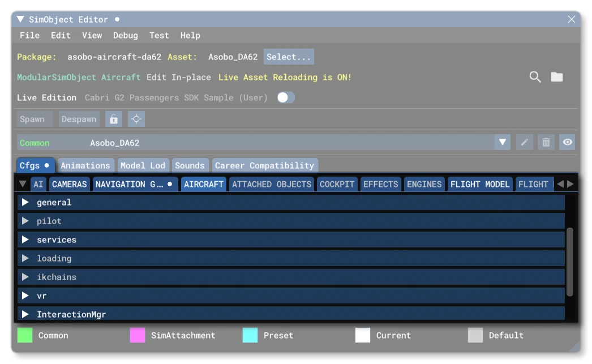The width and height of the screenshot is (592, 364).
Task: Click the vertical scrollbar in cfg list
Action: pos(570,262)
